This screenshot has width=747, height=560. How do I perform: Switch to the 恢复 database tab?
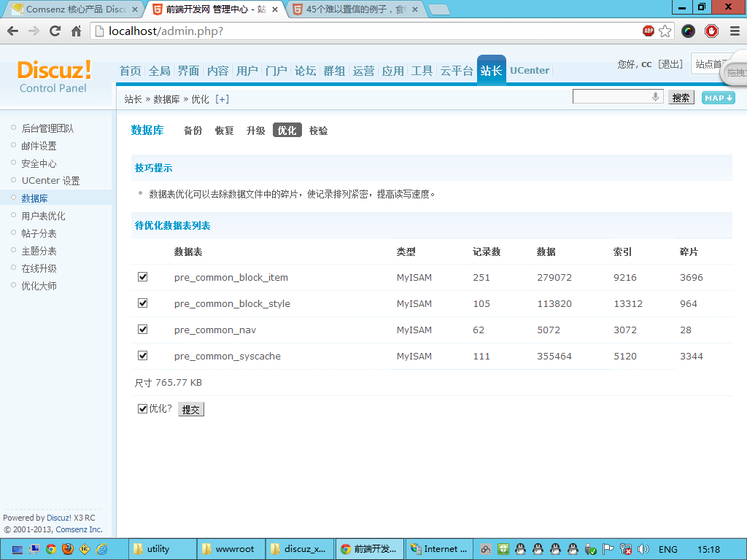click(x=225, y=131)
